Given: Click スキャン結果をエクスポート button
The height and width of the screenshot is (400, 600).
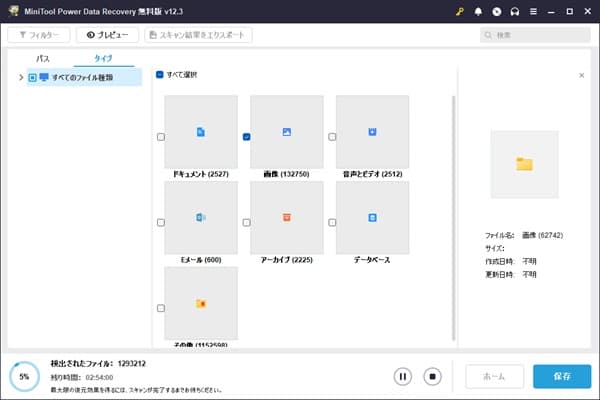Looking at the screenshot, I should coord(198,35).
